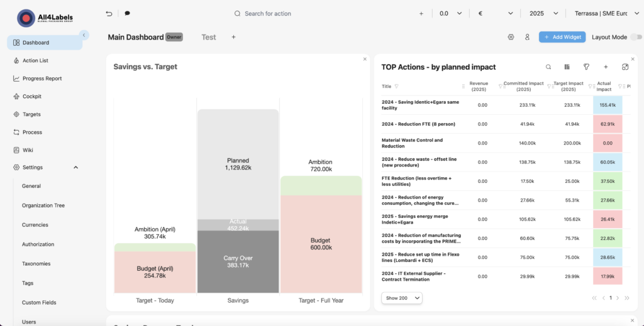Toggle the Layout Mode switch
This screenshot has height=326, width=644.
[635, 37]
